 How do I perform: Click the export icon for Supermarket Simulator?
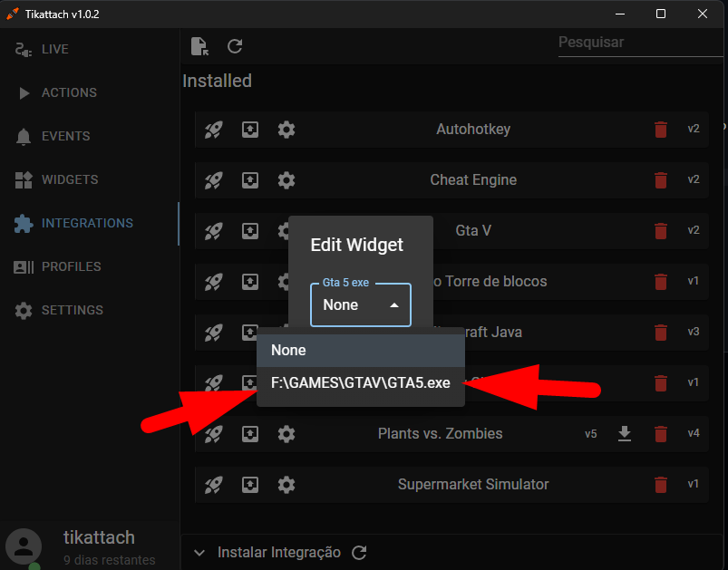pyautogui.click(x=250, y=485)
